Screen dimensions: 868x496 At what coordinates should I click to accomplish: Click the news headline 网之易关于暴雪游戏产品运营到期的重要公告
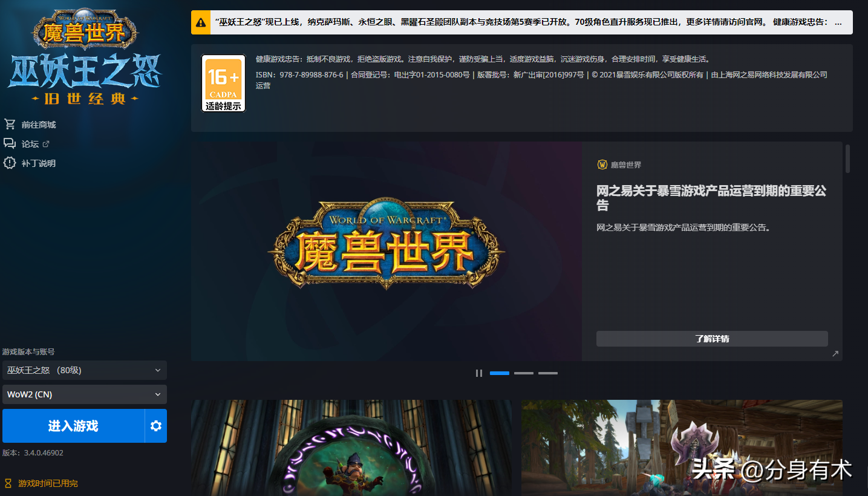click(x=711, y=198)
